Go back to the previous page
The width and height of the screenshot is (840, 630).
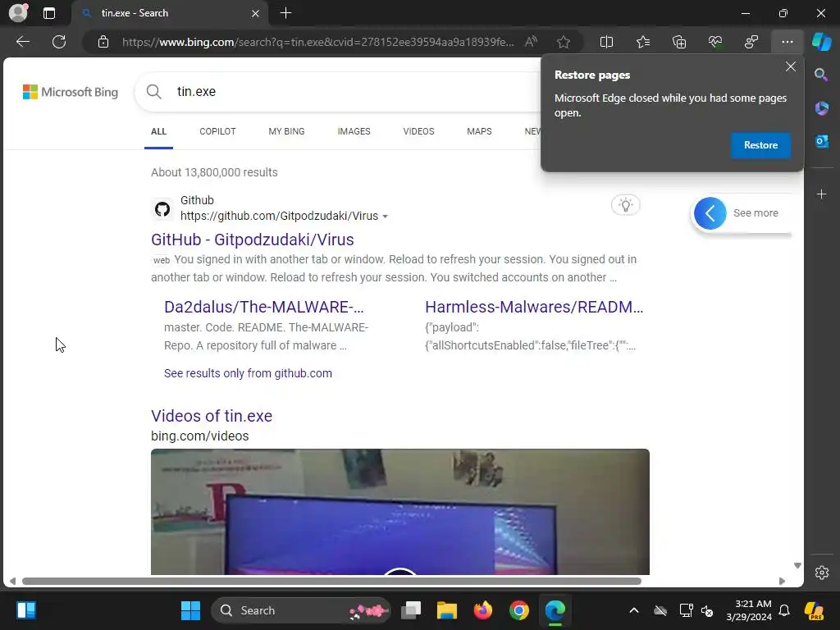coord(22,42)
